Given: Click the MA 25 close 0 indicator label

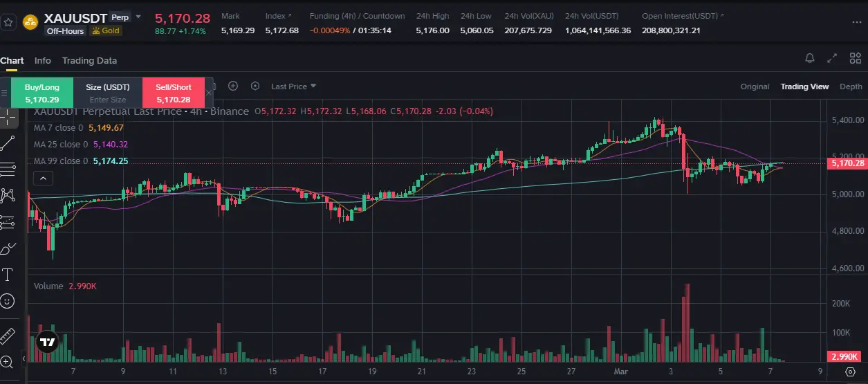Looking at the screenshot, I should (x=61, y=145).
